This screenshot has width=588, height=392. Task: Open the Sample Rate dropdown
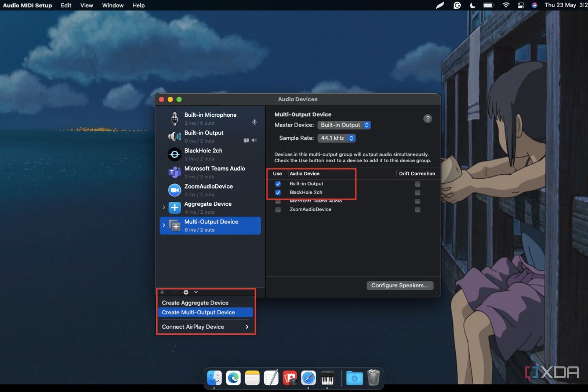[x=337, y=138]
